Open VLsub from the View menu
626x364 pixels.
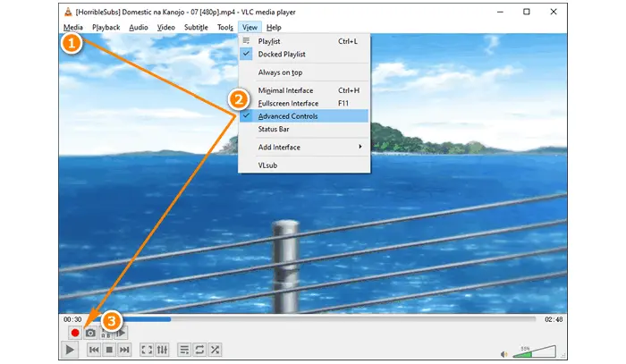304,165
